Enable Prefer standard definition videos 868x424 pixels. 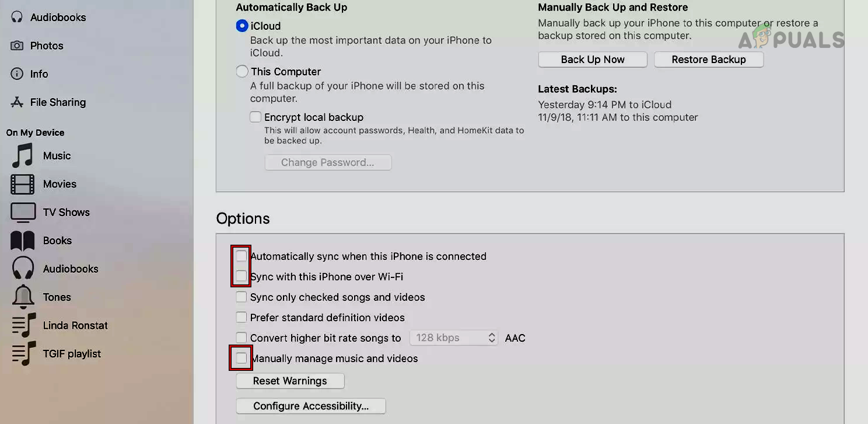point(241,317)
